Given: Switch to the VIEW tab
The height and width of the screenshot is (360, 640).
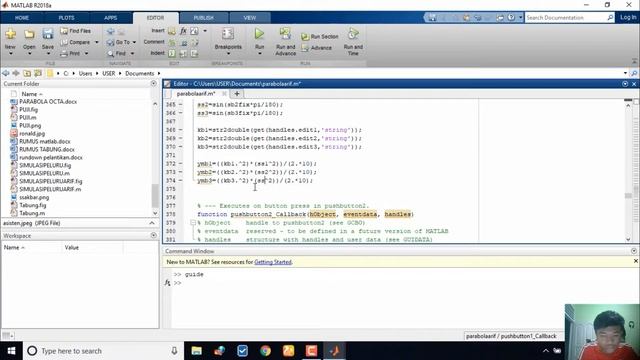Looking at the screenshot, I should click(250, 18).
